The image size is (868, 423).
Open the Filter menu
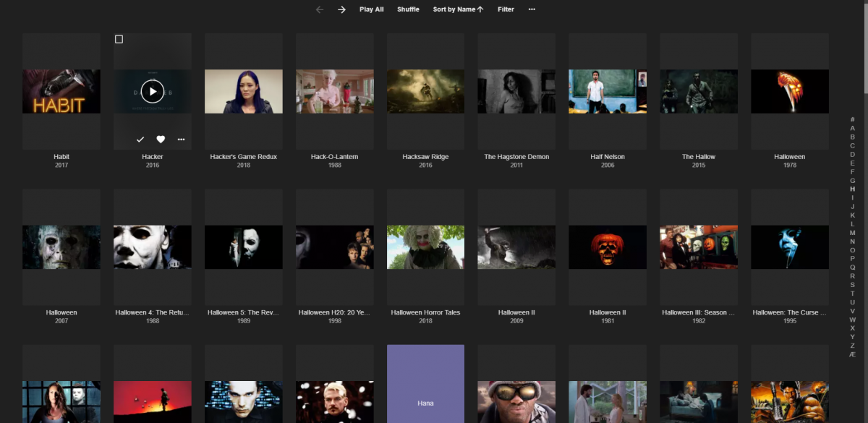click(x=506, y=9)
